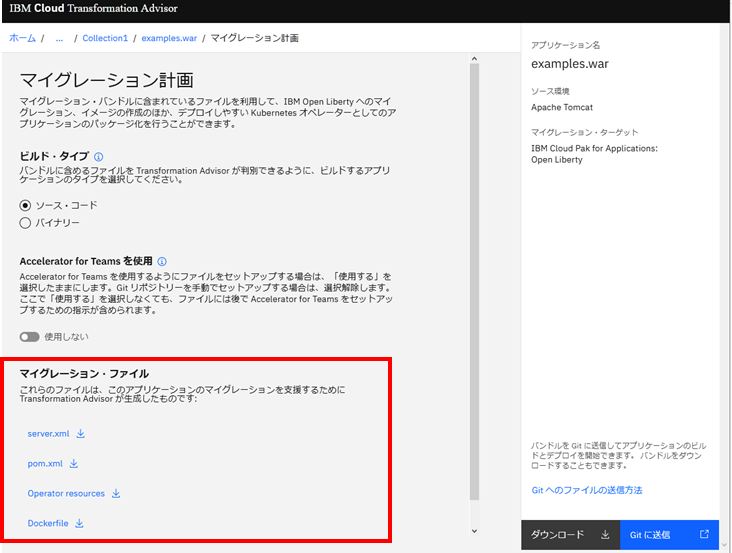Image resolution: width=732 pixels, height=553 pixels.
Task: Click the ビルド・タイプ heading
Action: pyautogui.click(x=54, y=156)
